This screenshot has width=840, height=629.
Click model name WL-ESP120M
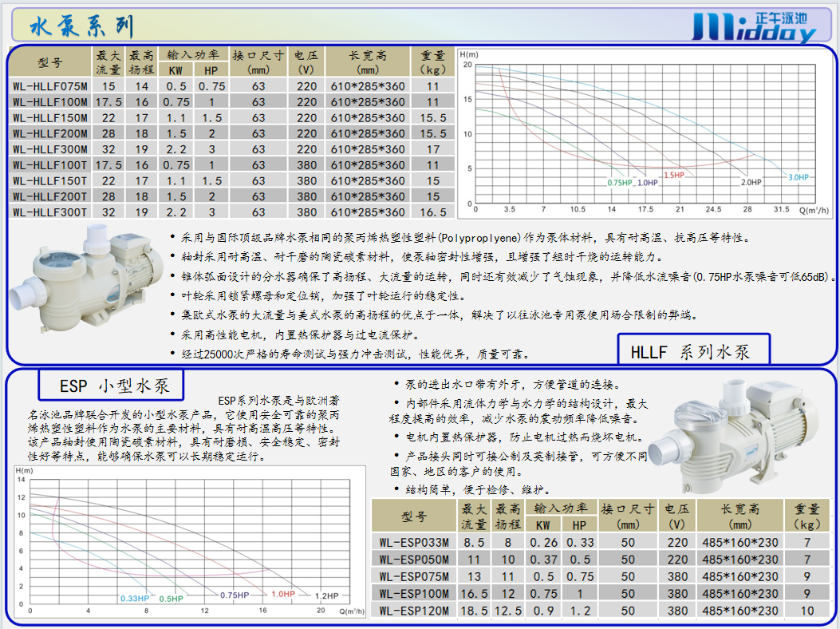coord(414,611)
